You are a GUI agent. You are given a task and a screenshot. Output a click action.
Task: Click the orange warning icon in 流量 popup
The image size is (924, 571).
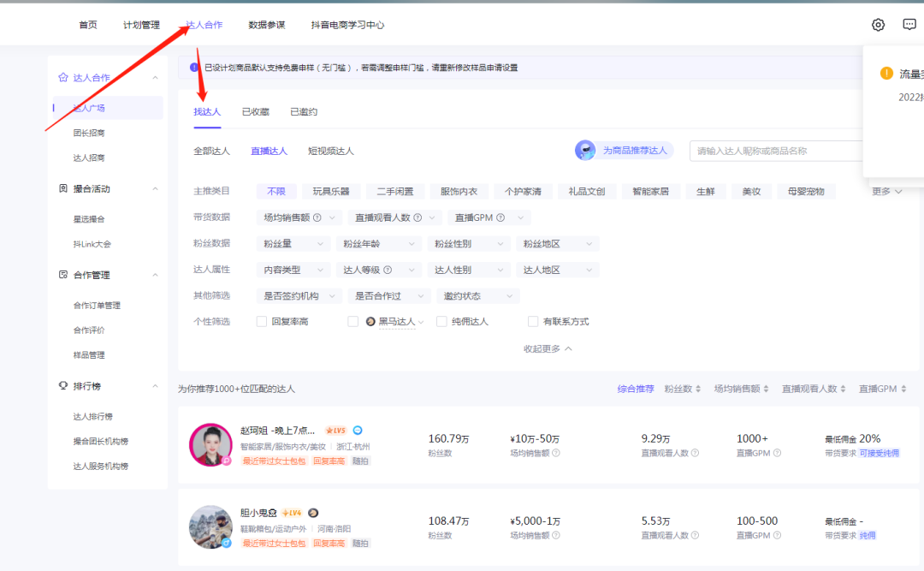pyautogui.click(x=886, y=73)
